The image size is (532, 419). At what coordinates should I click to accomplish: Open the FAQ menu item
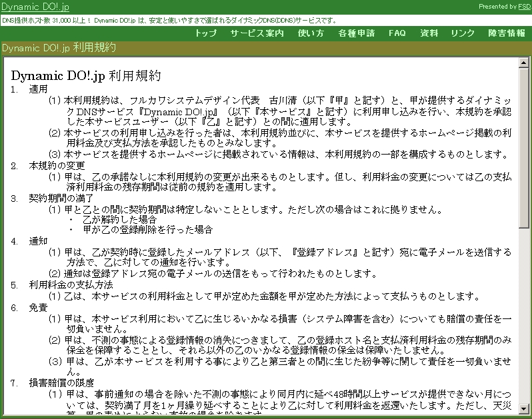point(397,33)
